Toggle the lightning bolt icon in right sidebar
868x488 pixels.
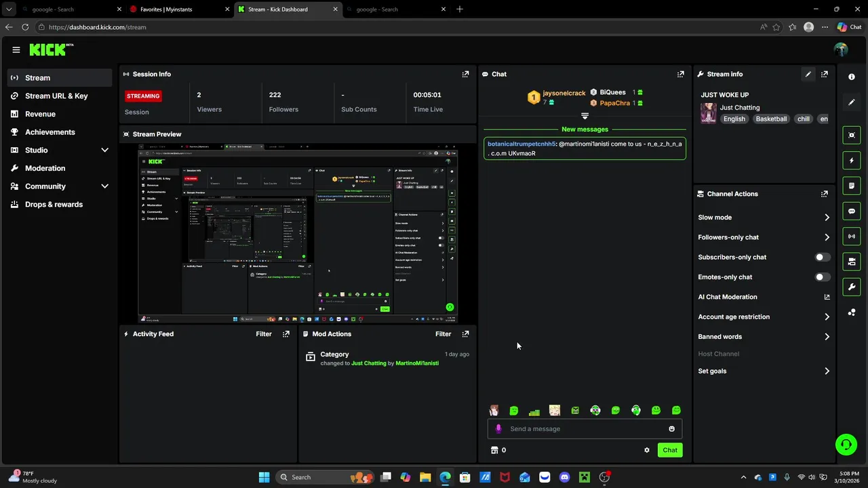pyautogui.click(x=852, y=161)
